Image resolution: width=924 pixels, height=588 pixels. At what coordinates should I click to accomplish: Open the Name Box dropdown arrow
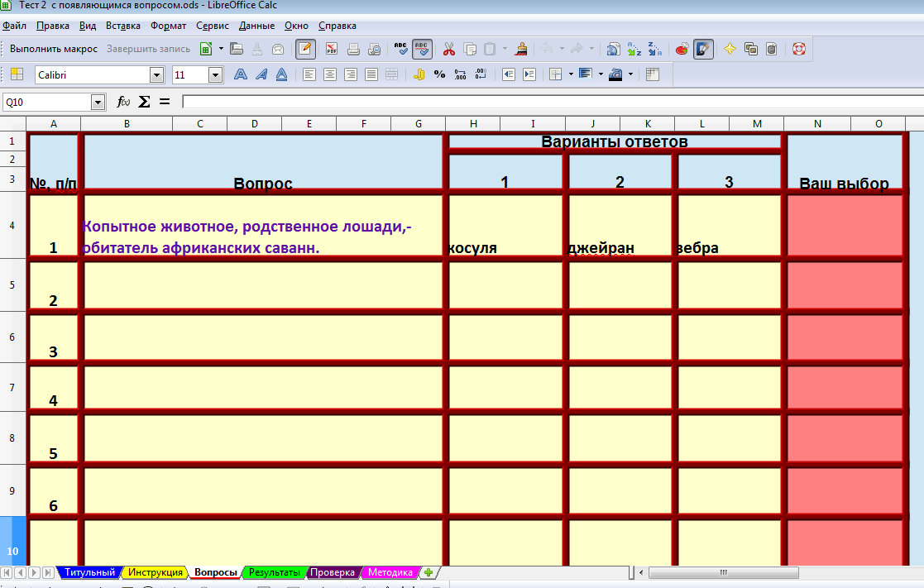98,103
